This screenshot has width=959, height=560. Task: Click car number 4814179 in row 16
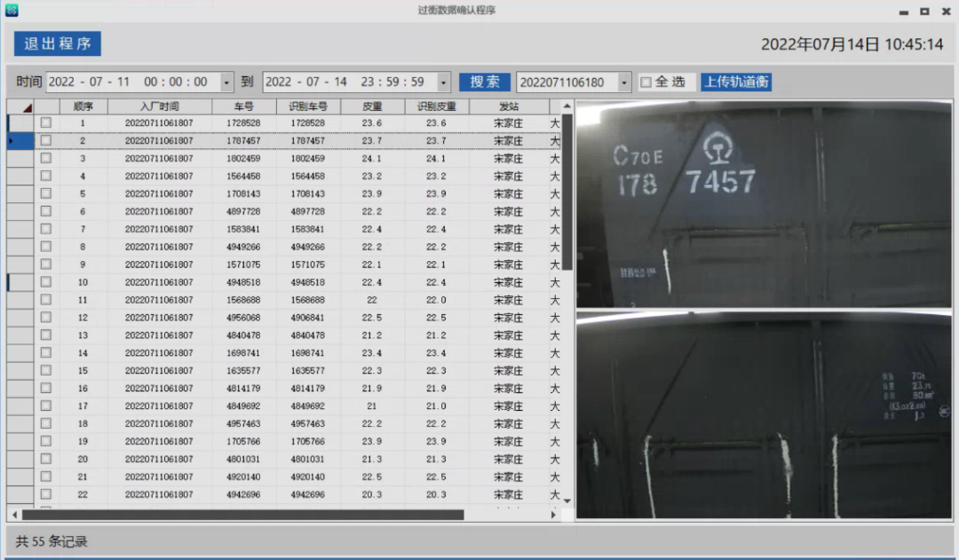(x=243, y=388)
